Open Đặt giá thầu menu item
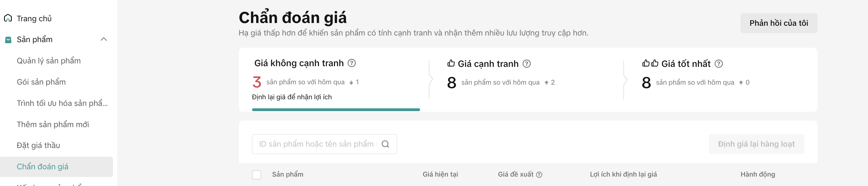Screen dimensions: 868x186 click(x=38, y=146)
